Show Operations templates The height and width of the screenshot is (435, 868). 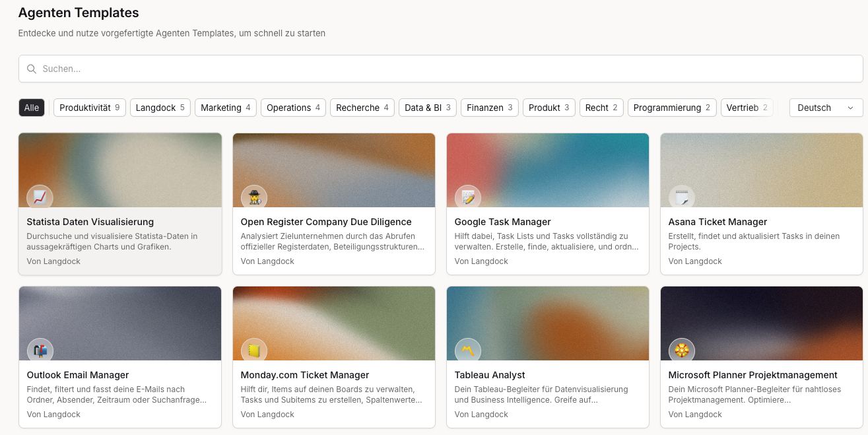(293, 108)
